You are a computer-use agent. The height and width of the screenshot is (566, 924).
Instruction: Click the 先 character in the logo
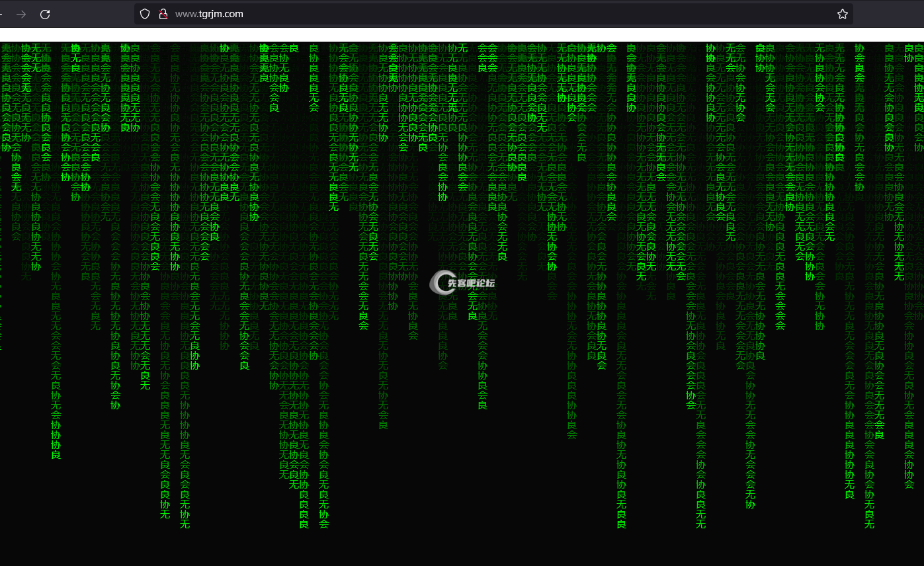pos(453,283)
